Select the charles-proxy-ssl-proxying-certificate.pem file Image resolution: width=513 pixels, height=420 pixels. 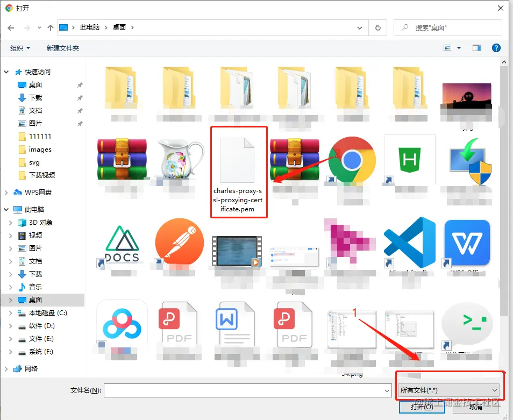pos(238,173)
